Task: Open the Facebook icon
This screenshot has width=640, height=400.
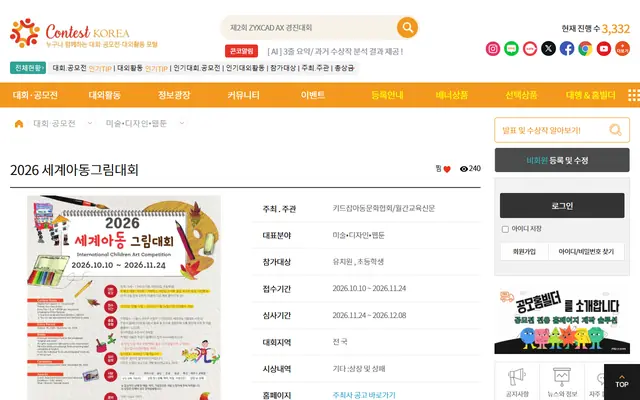Action: coord(567,49)
